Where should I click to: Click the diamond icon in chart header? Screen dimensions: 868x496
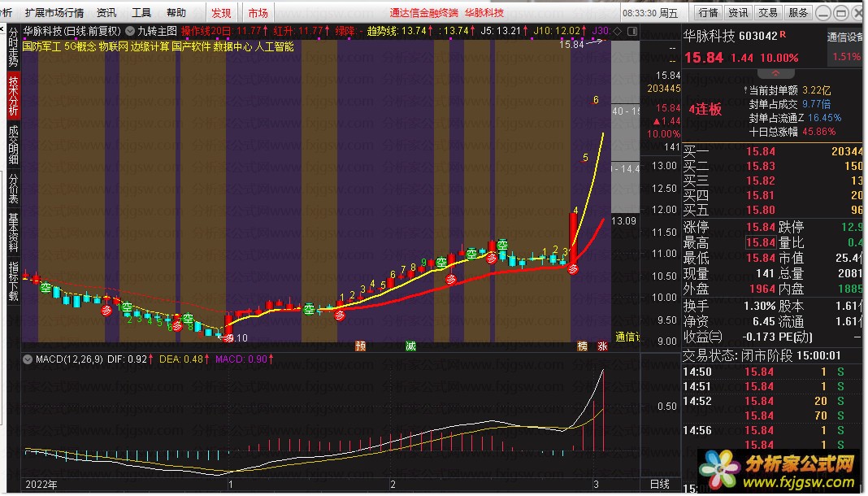click(x=618, y=32)
